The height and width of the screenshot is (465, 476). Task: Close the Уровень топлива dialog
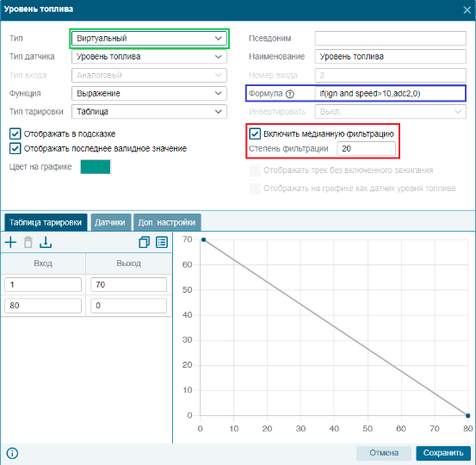point(467,10)
